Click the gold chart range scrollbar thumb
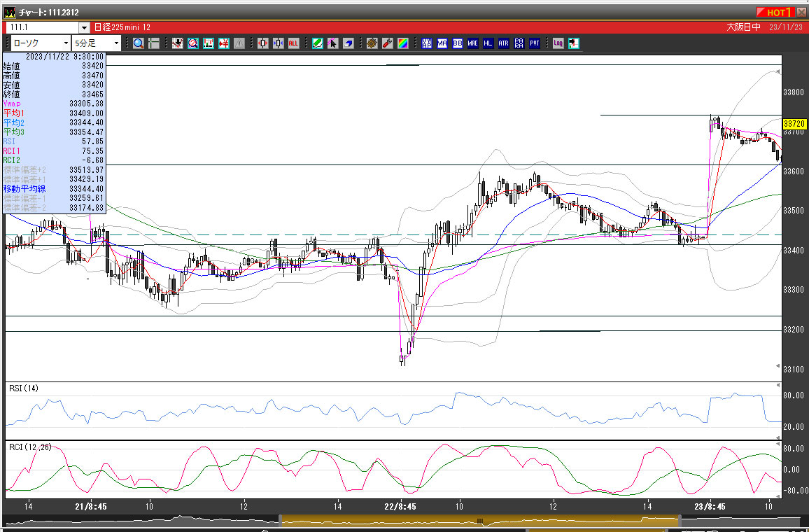 click(480, 521)
